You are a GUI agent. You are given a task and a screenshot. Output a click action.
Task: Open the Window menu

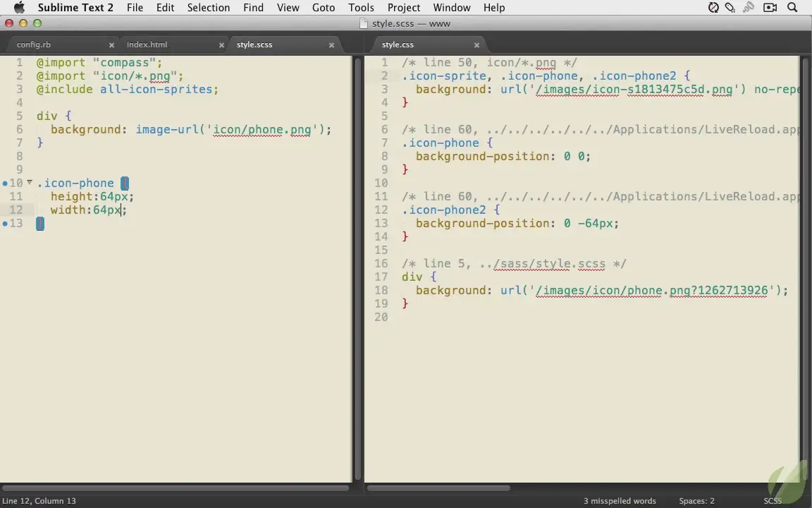(x=452, y=7)
